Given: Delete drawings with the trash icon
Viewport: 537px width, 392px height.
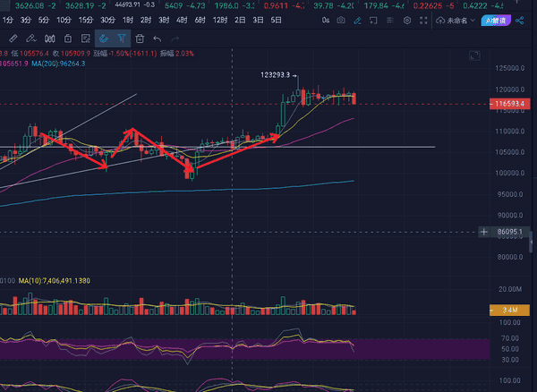Looking at the screenshot, I should tap(140, 38).
